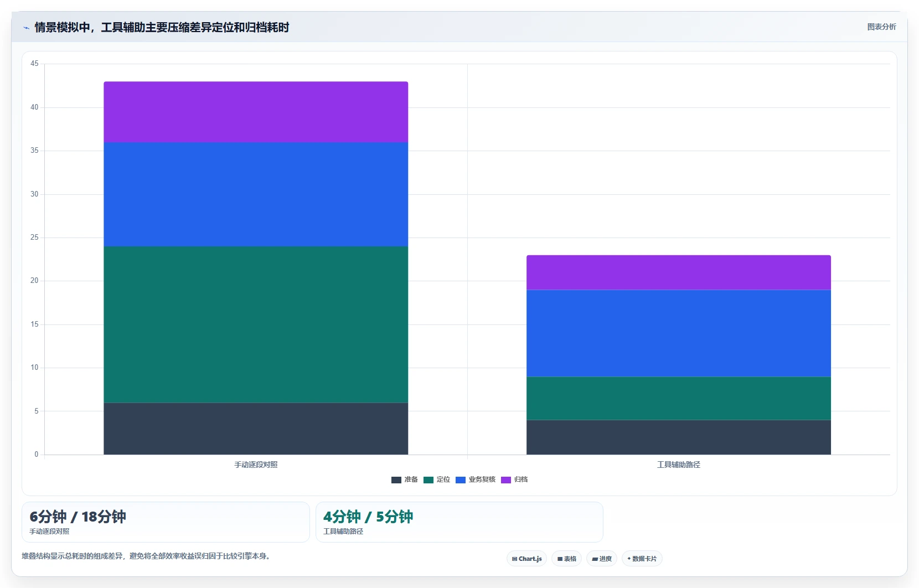This screenshot has height=588, width=919.
Task: Click the 手动逐段对照 caption in the data card
Action: pyautogui.click(x=49, y=532)
